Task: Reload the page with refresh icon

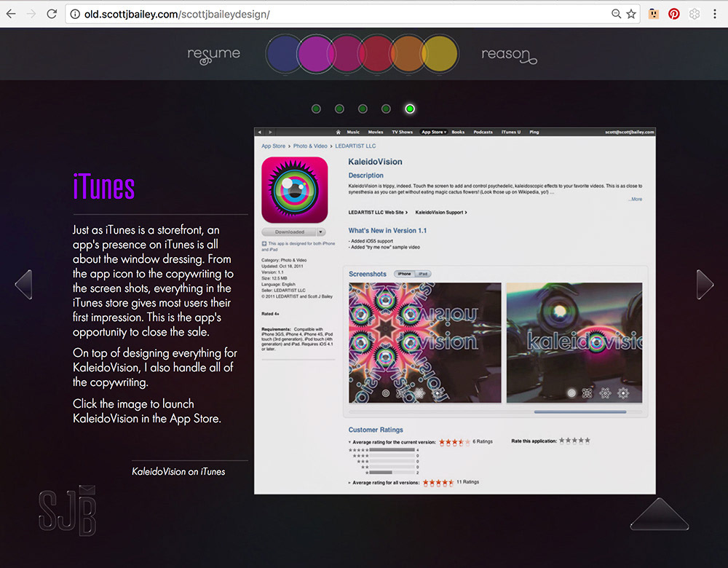Action: click(x=52, y=14)
